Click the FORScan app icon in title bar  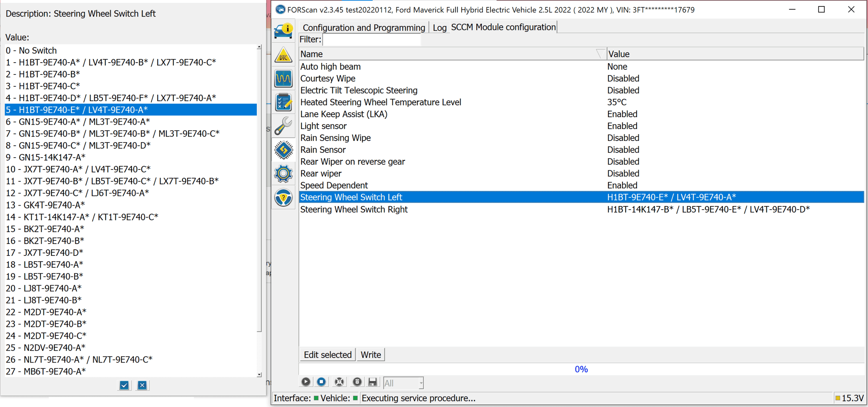280,9
